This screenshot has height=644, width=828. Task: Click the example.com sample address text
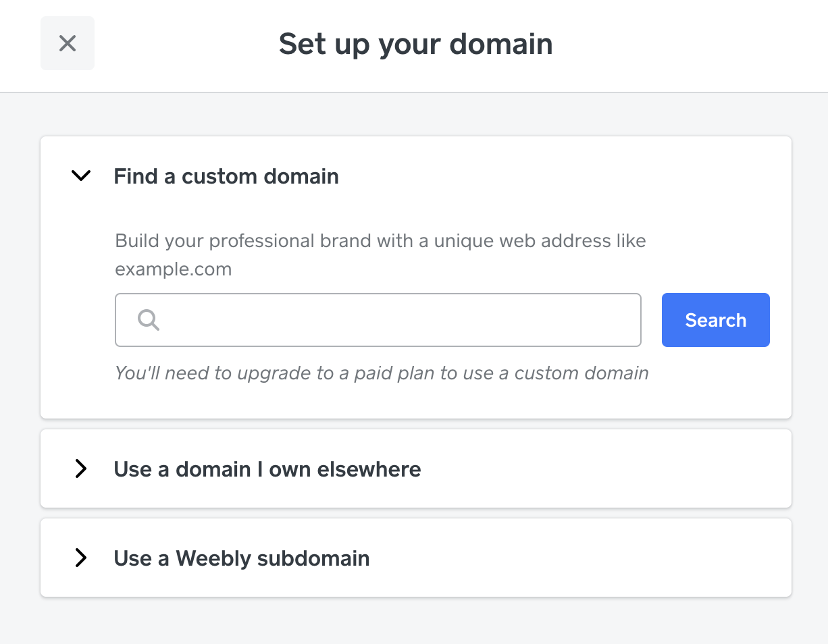(174, 269)
